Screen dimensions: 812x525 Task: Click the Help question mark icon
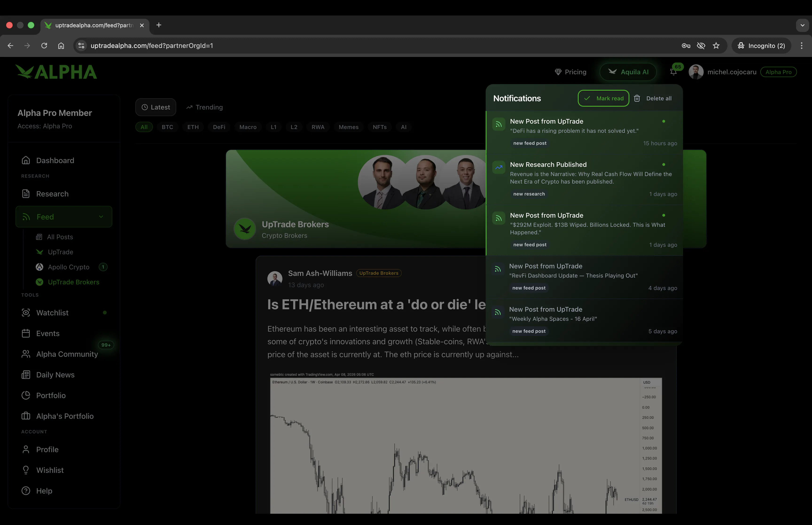click(x=26, y=490)
